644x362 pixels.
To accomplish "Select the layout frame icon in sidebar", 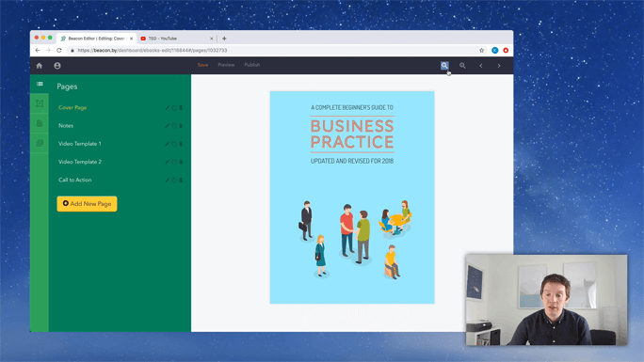I will tap(40, 103).
